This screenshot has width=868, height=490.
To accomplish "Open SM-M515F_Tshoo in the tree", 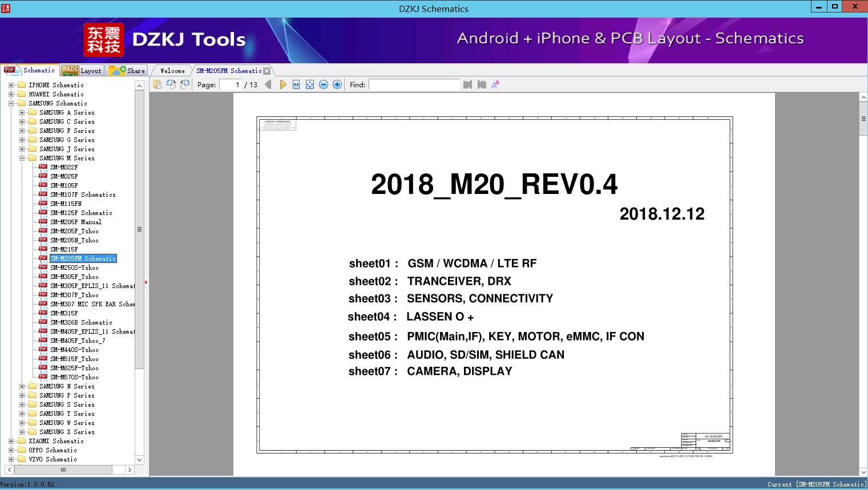I will pos(74,359).
